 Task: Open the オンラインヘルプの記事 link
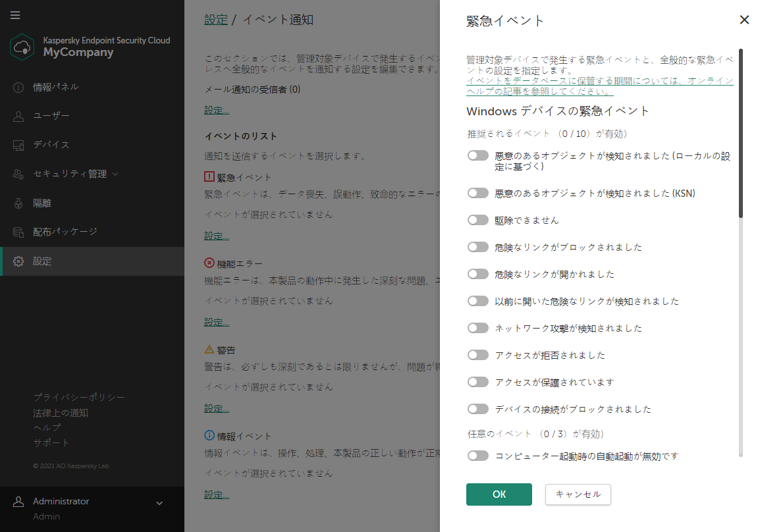click(x=599, y=86)
